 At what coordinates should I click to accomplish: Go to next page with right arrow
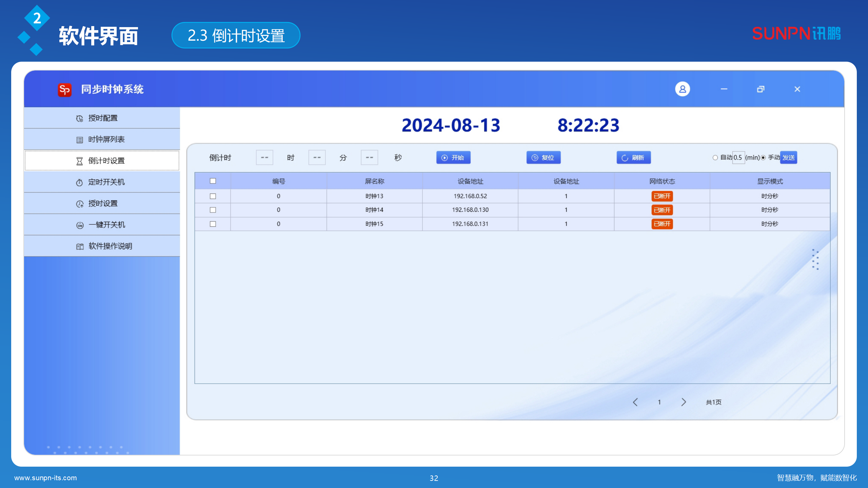point(684,402)
